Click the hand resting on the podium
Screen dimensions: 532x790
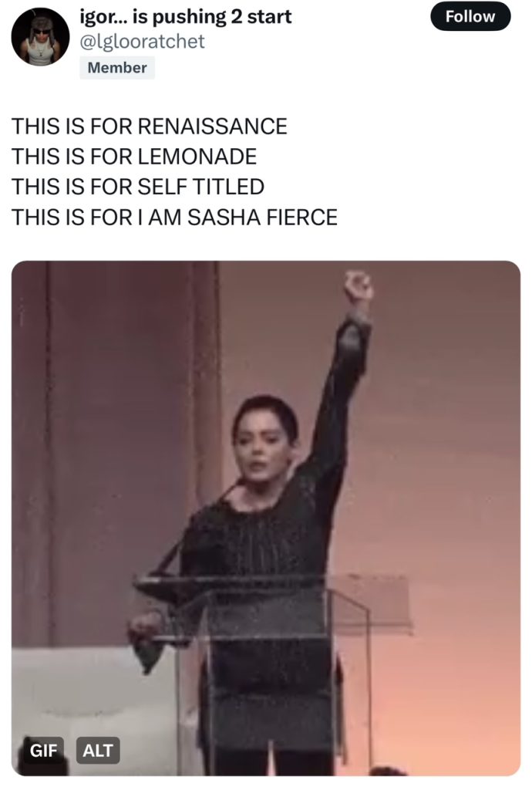[146, 625]
